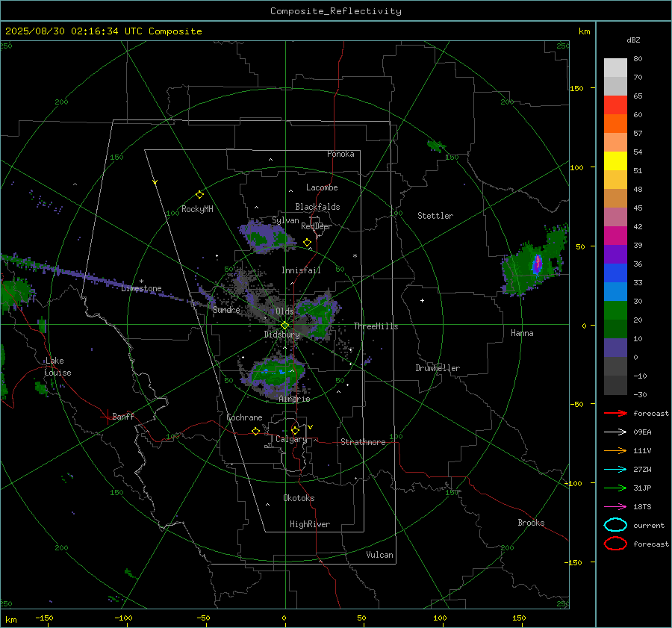The width and height of the screenshot is (672, 628).
Task: Click the 80 dBZ legend value
Action: pyautogui.click(x=638, y=59)
